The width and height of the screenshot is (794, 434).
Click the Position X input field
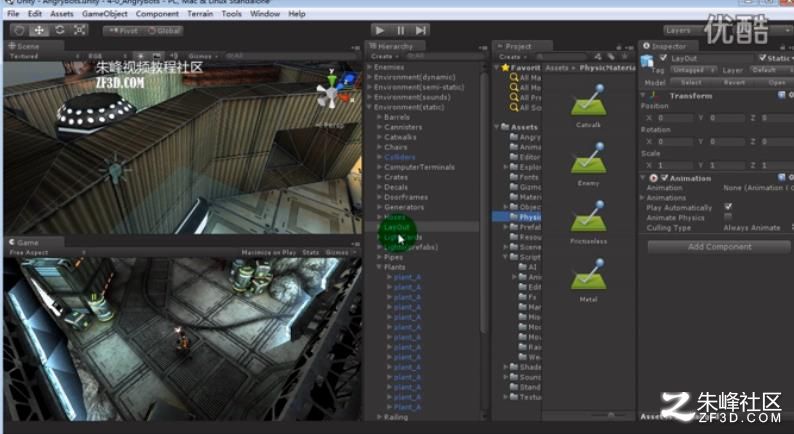(x=674, y=117)
